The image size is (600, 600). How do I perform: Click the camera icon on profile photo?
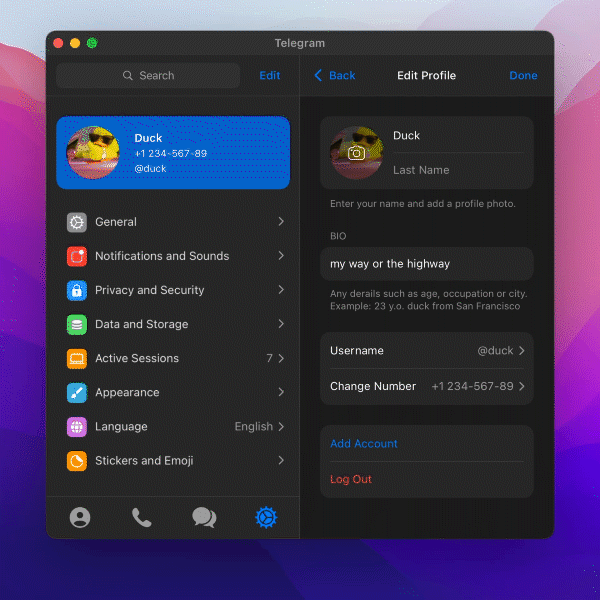tap(356, 153)
